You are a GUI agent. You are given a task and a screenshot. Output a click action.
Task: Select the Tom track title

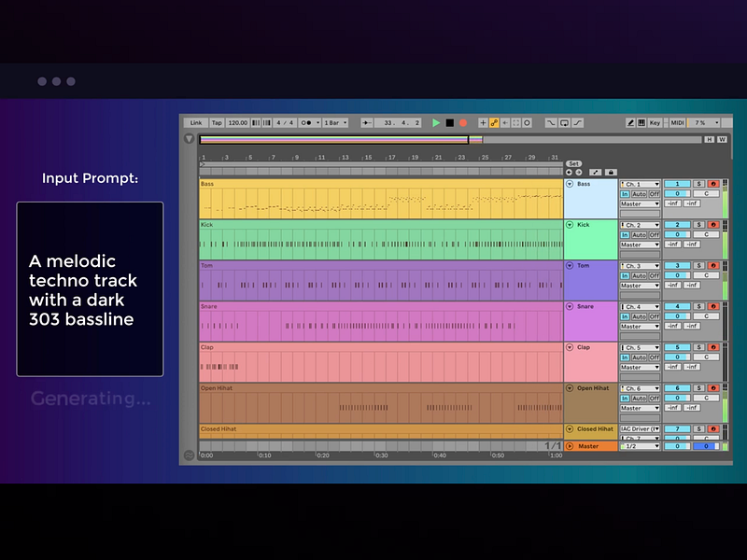tap(583, 266)
